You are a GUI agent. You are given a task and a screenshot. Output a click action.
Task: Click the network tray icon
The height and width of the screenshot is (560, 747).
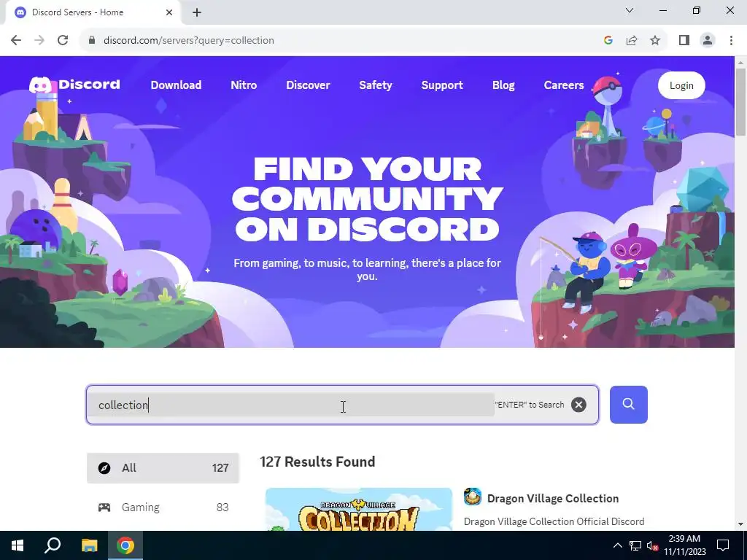pyautogui.click(x=635, y=545)
